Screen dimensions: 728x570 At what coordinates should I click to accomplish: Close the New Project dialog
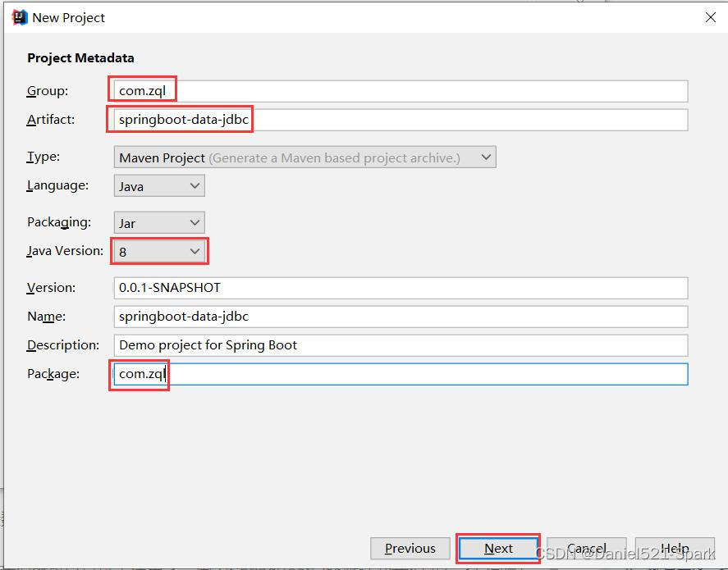point(710,17)
